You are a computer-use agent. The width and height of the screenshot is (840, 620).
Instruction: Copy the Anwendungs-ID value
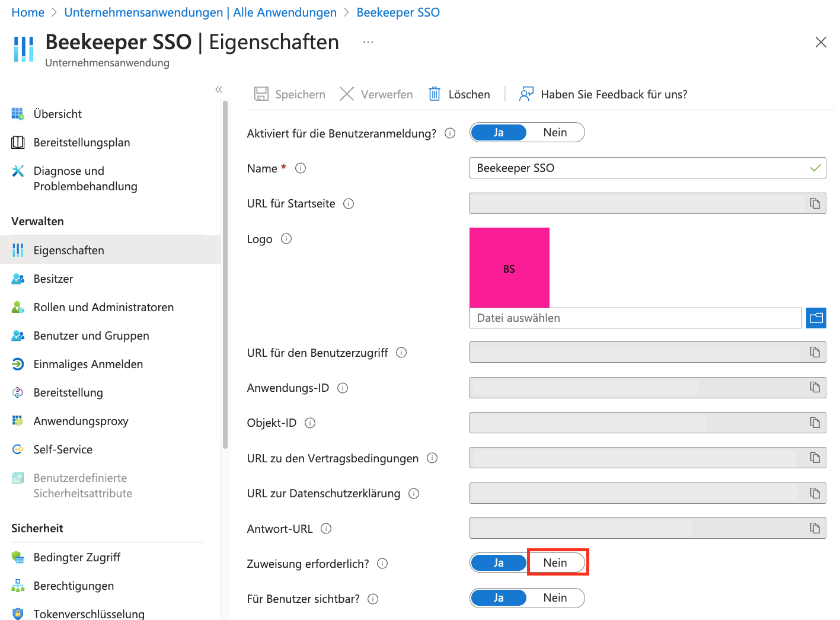point(815,387)
